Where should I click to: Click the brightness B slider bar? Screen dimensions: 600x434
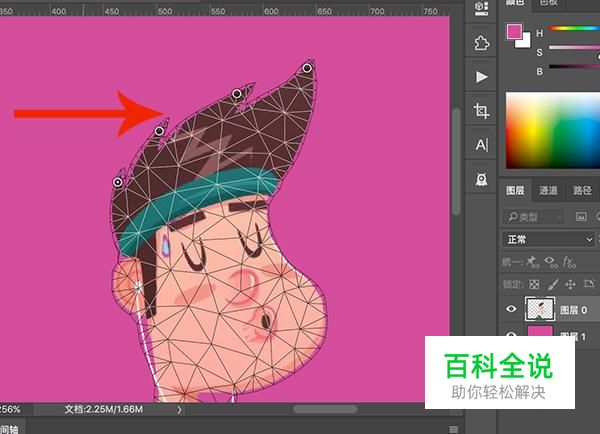coord(574,67)
